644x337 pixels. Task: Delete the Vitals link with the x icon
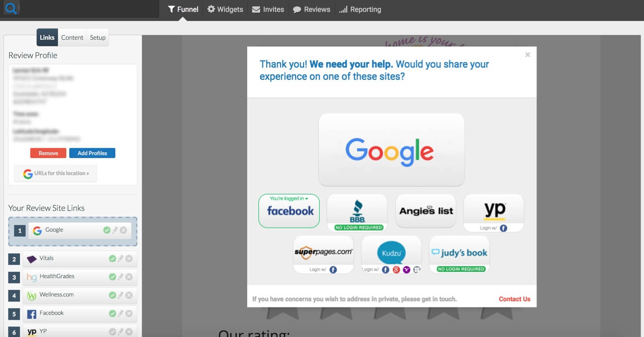pos(129,259)
